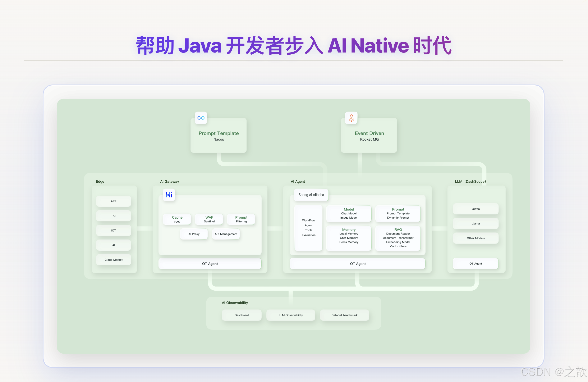Click the WAF Sentinel box
Image resolution: width=588 pixels, height=382 pixels.
click(209, 219)
